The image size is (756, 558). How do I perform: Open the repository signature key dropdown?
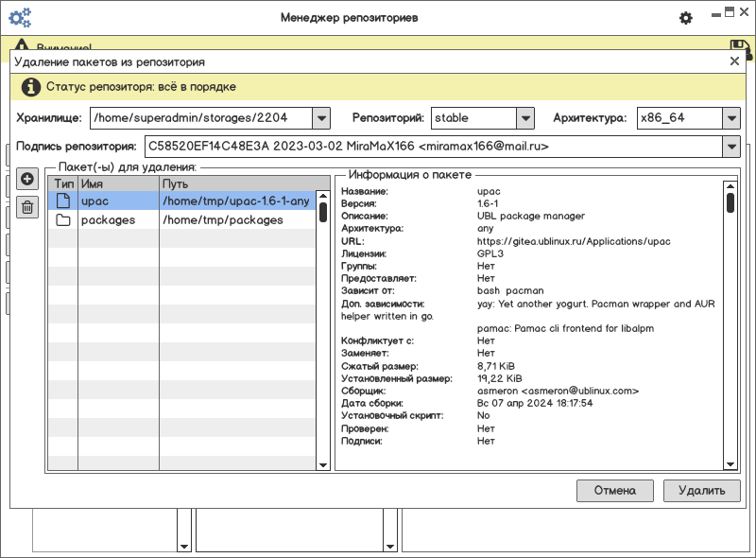point(730,147)
